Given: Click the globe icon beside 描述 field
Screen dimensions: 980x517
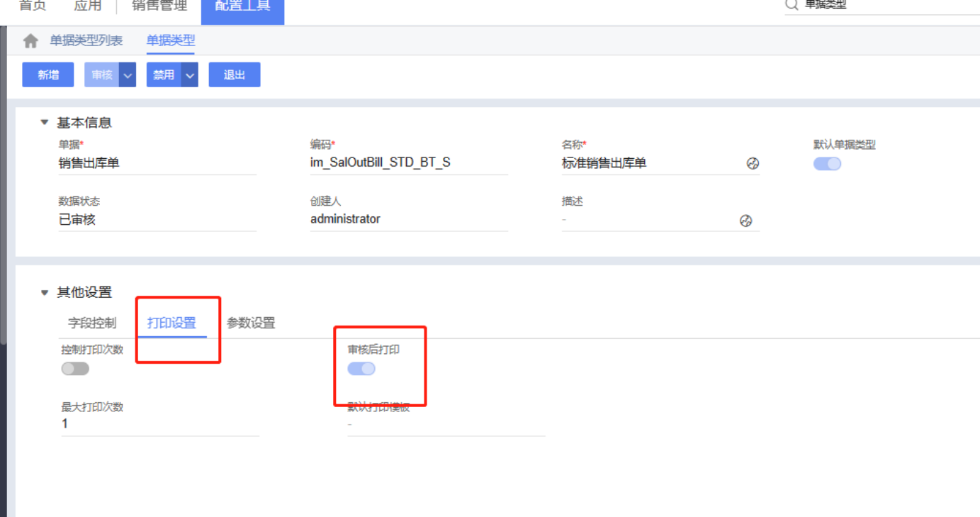Looking at the screenshot, I should [745, 221].
